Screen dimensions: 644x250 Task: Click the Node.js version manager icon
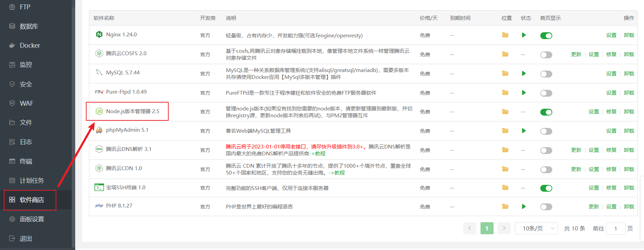click(99, 111)
